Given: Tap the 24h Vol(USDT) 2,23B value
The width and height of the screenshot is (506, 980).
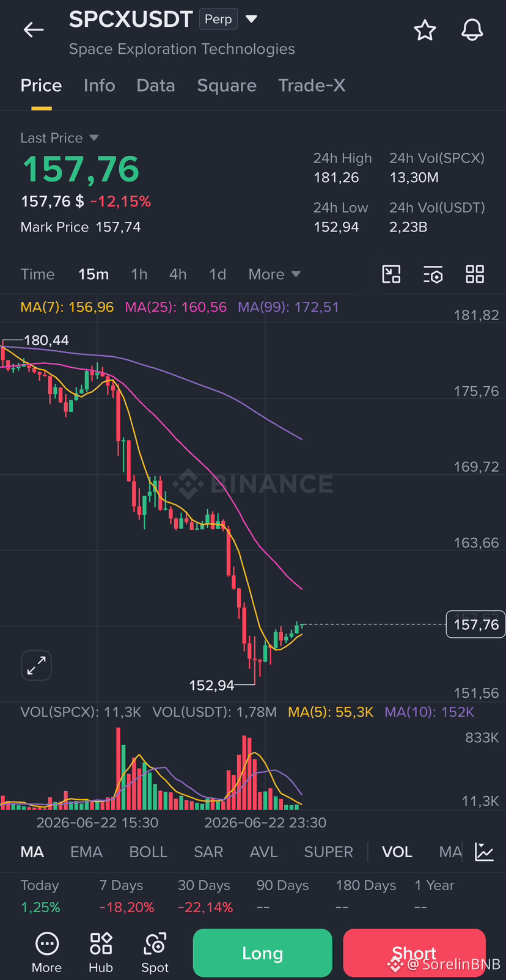Looking at the screenshot, I should 408,227.
